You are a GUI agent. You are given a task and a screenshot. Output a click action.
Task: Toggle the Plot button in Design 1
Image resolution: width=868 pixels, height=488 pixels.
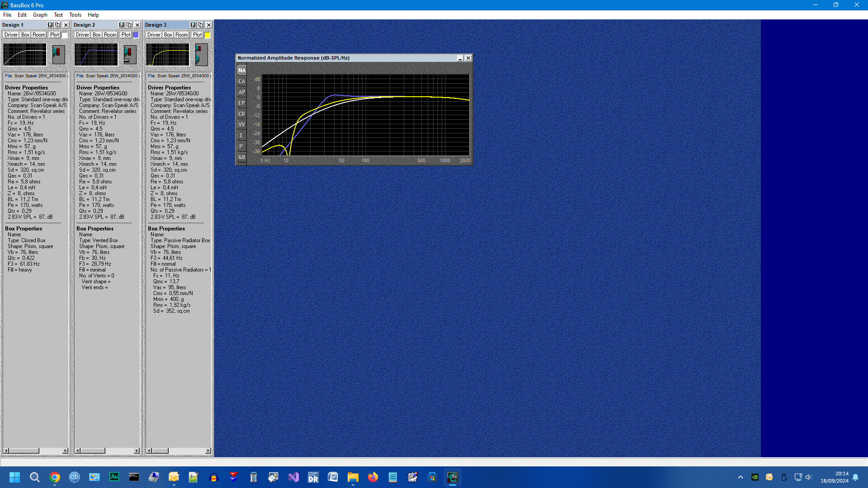coord(54,35)
